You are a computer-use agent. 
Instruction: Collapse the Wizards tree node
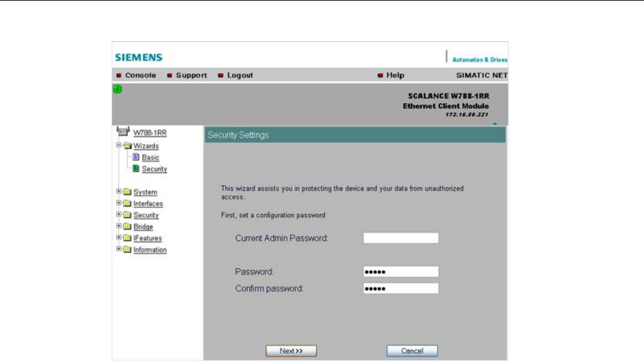tap(119, 145)
